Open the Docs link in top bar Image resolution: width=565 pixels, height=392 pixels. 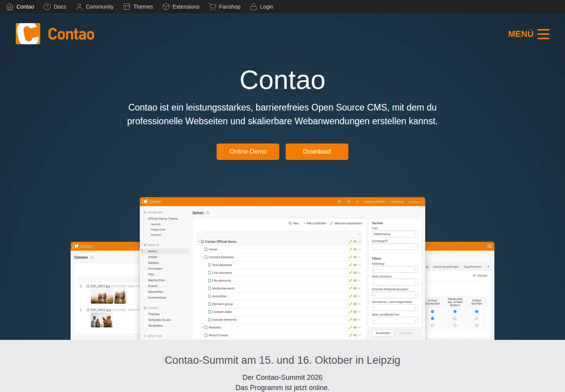tap(55, 7)
